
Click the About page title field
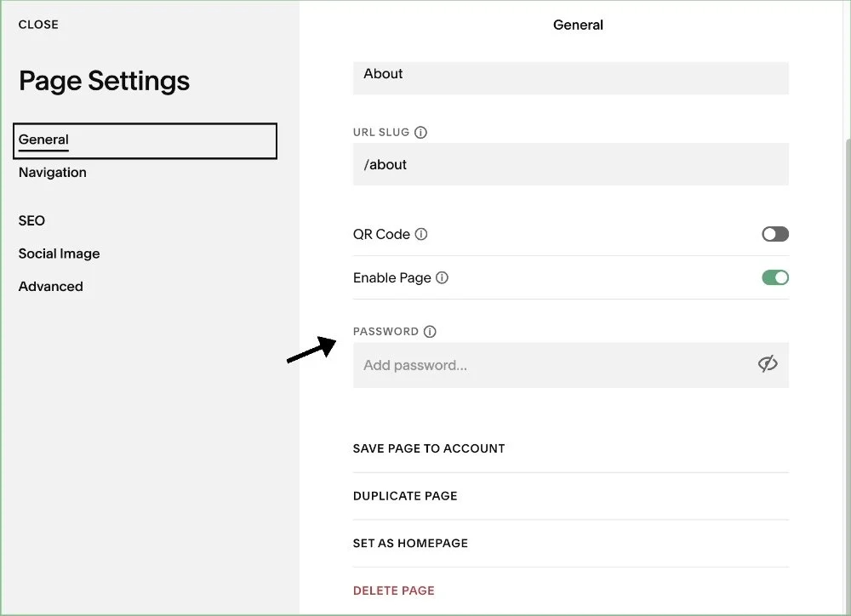coord(570,78)
